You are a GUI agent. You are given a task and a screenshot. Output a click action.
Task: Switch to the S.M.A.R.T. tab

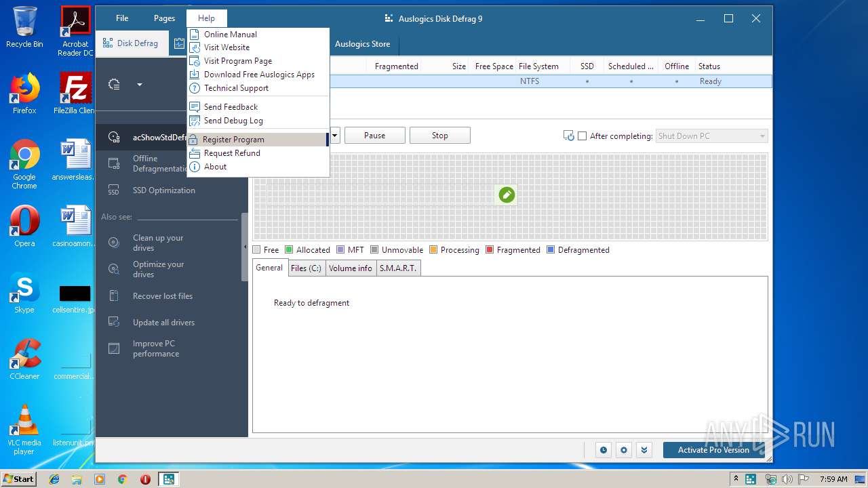pos(398,268)
